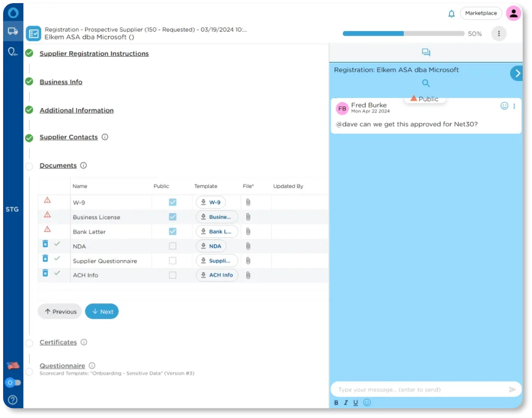The width and height of the screenshot is (532, 418).
Task: Toggle the light/dark mode switch
Action: 13,383
